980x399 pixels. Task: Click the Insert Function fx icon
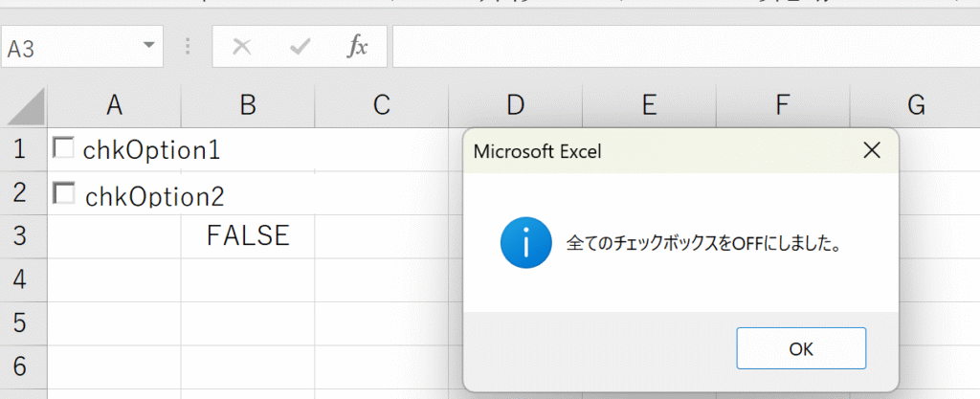[x=357, y=47]
